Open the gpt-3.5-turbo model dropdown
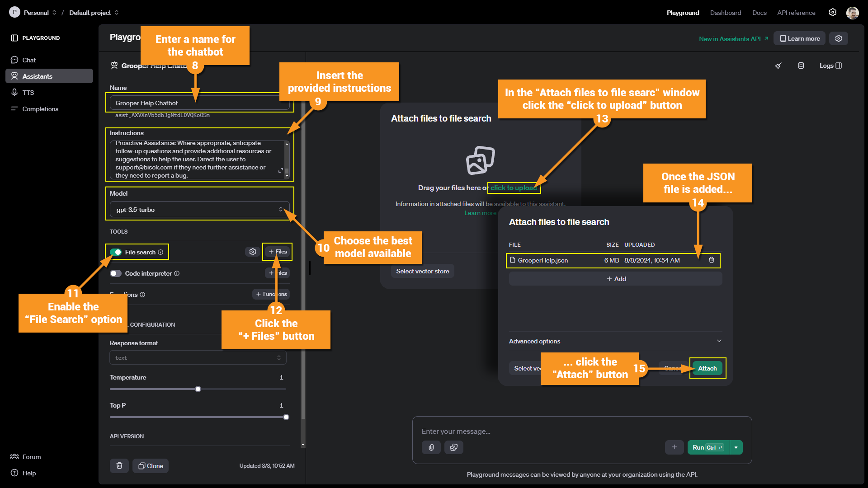This screenshot has width=868, height=488. (x=199, y=210)
